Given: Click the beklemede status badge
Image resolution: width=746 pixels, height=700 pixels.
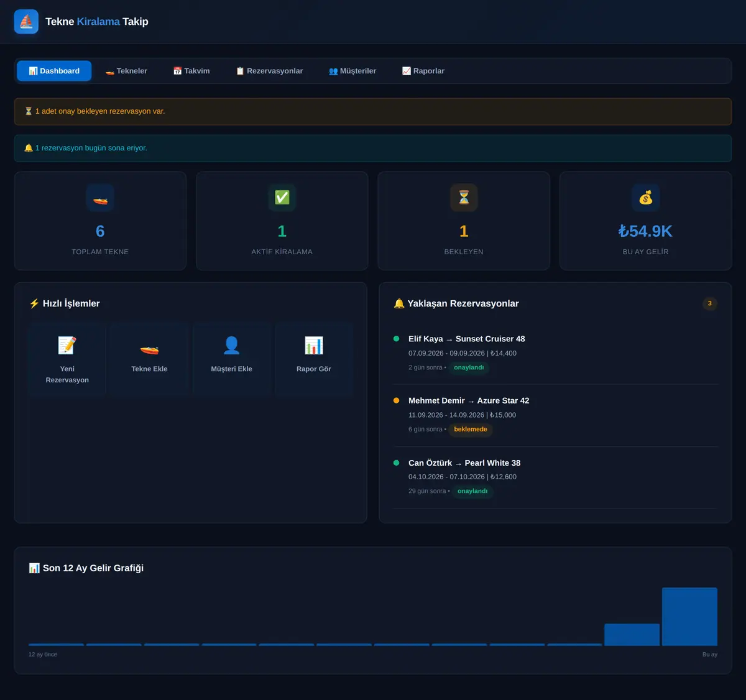Looking at the screenshot, I should click(471, 430).
